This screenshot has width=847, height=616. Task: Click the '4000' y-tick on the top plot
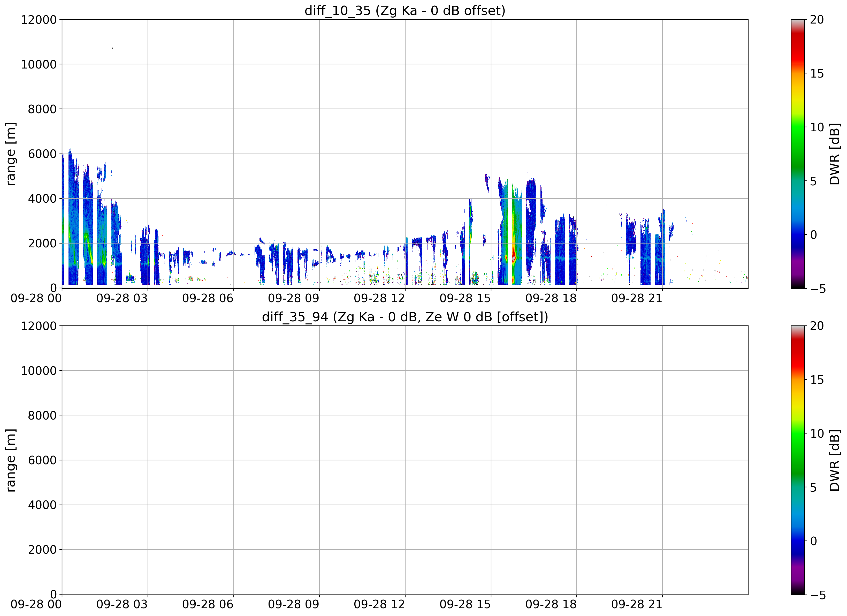point(42,198)
